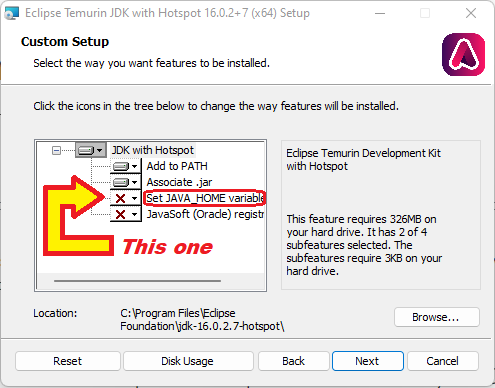Viewport: 495px width, 388px height.
Task: Cancel the Temurin JDK setup
Action: click(443, 361)
